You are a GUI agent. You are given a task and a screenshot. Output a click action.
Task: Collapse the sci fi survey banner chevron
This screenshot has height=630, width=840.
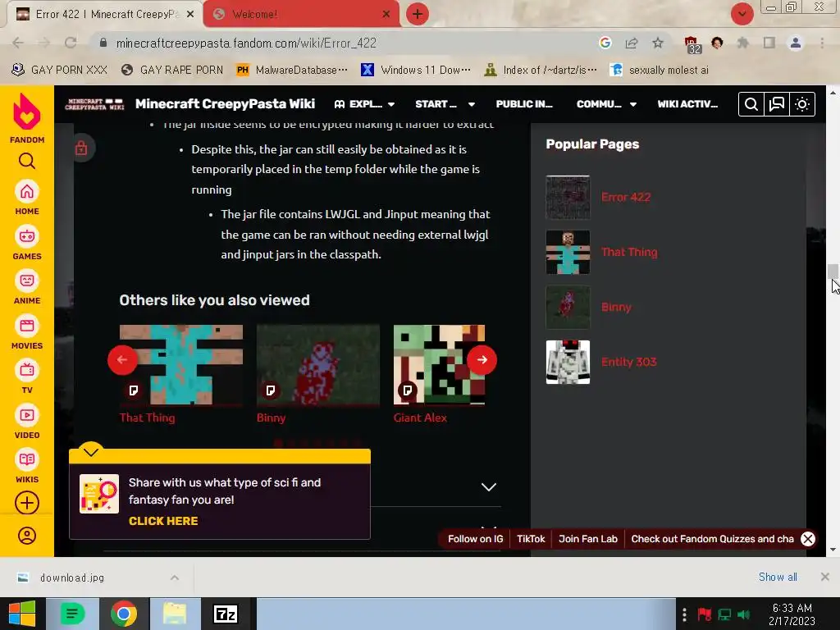point(90,452)
